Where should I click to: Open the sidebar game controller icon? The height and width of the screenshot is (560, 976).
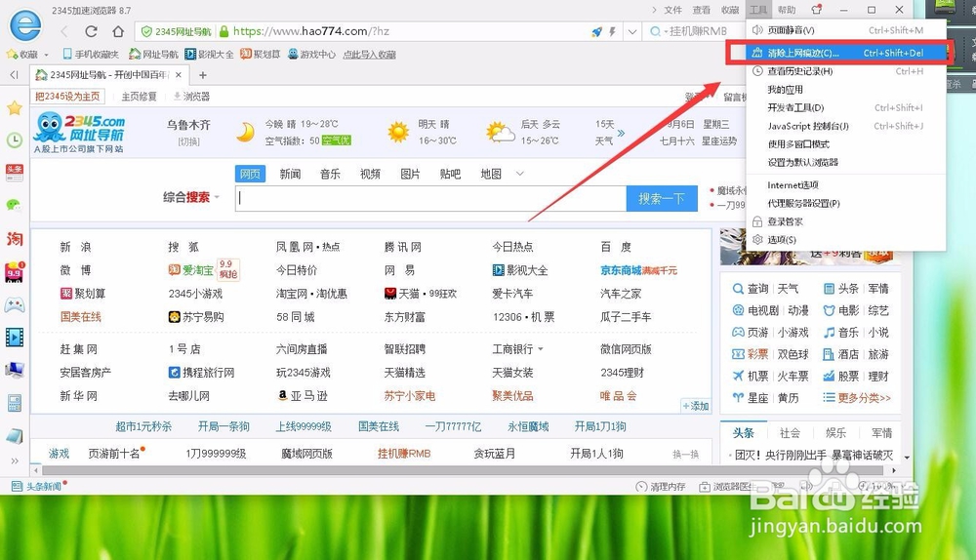click(x=15, y=305)
